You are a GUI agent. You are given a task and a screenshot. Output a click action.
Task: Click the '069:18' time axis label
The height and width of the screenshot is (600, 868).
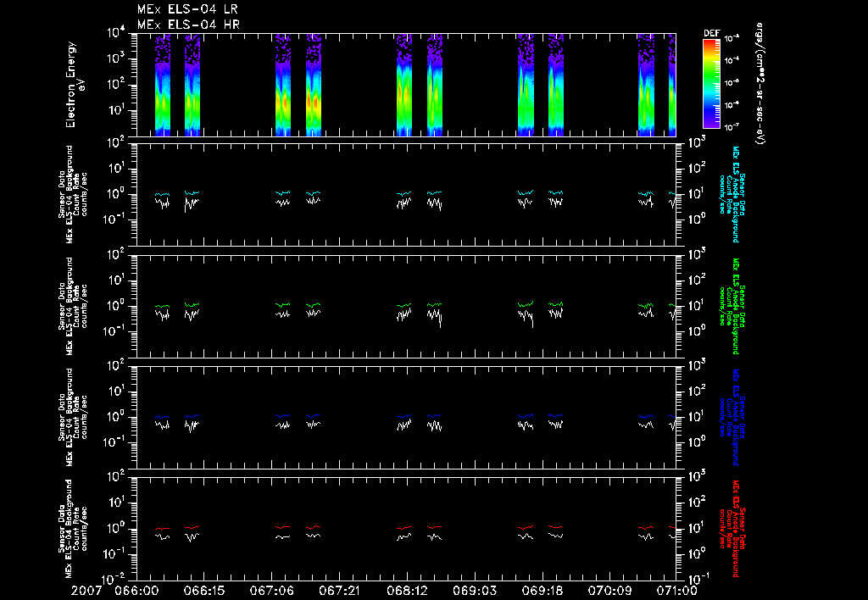542,591
